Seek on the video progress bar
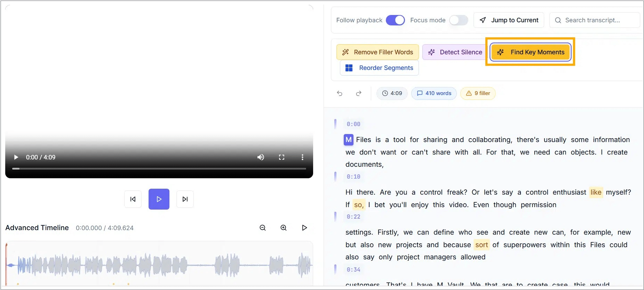 point(159,168)
